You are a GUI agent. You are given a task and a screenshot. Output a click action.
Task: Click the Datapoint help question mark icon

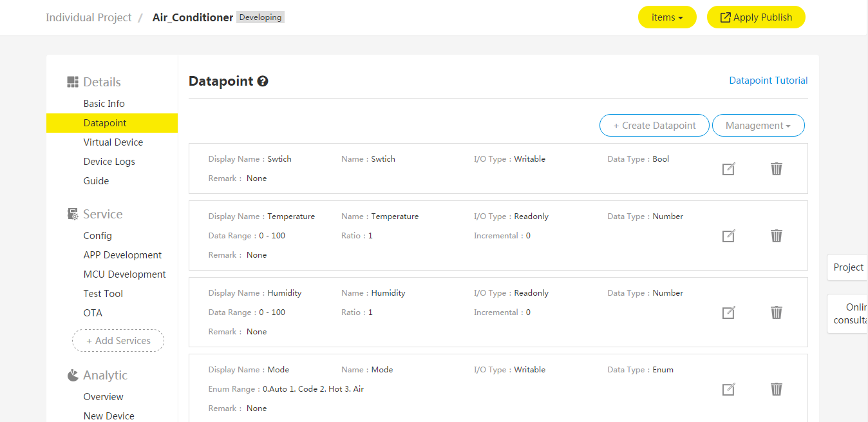point(263,81)
